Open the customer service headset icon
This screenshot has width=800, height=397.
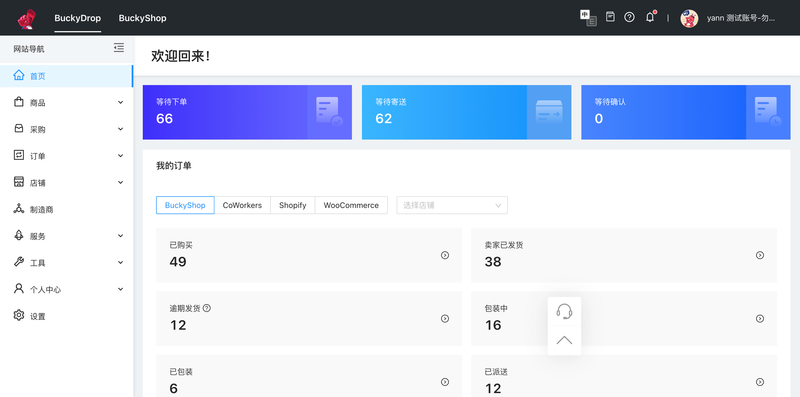[x=564, y=311]
